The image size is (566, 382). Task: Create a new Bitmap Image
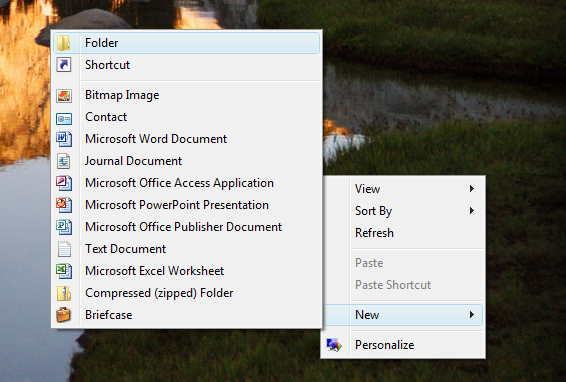(186, 95)
